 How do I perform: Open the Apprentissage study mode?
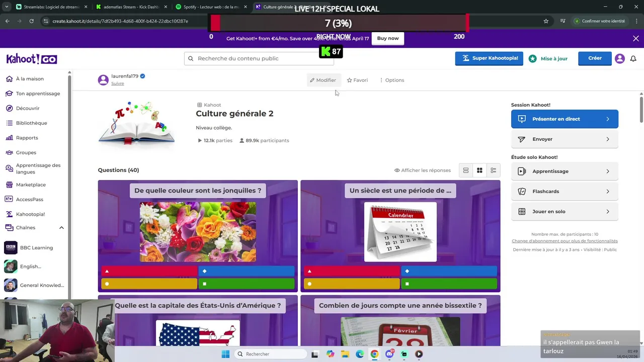(565, 171)
